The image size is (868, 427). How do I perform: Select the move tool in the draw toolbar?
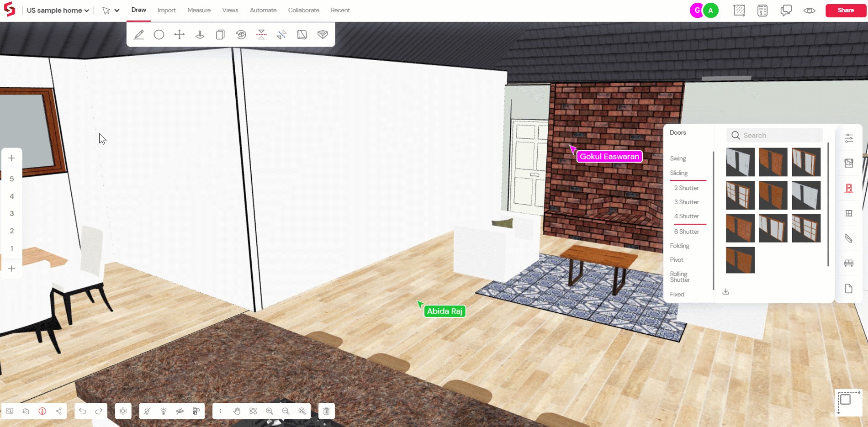[179, 34]
